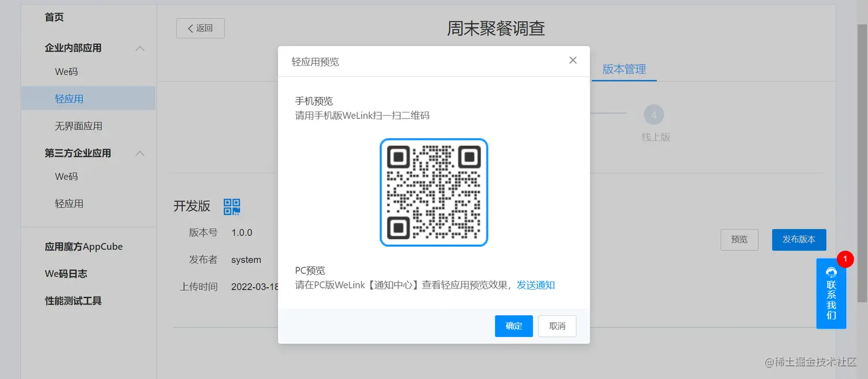Click the 发布版本 publish button
The width and height of the screenshot is (868, 379).
coord(799,240)
